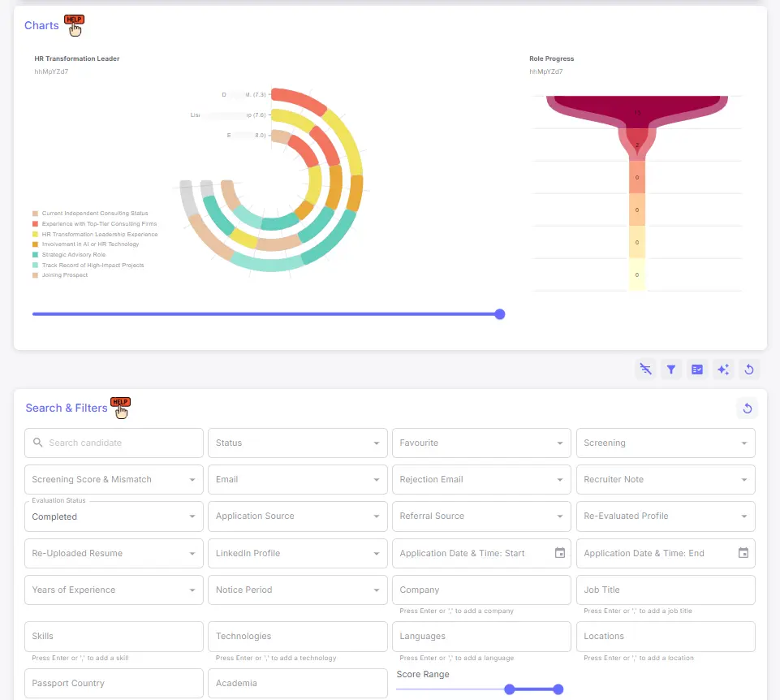Open the Recruiter Note dropdown
The width and height of the screenshot is (780, 700).
[666, 479]
